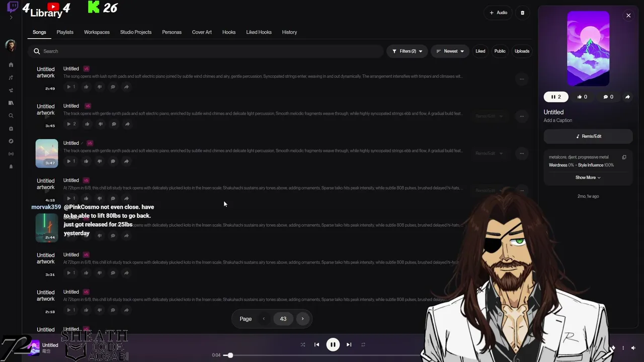
Task: Open comments on the 3:47 song
Action: point(113,161)
